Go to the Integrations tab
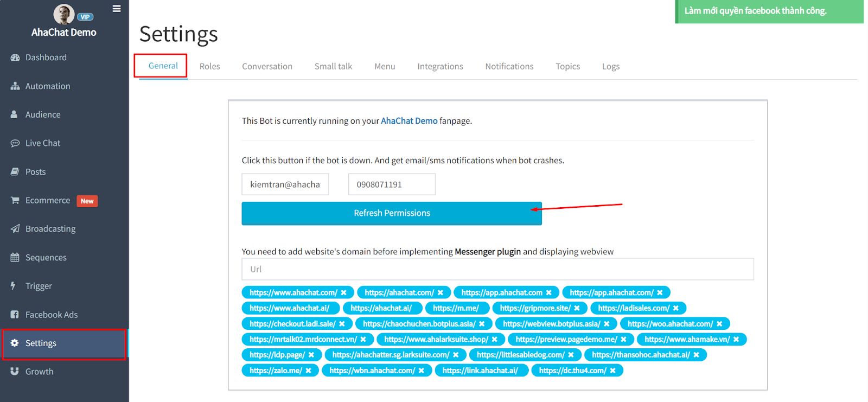868x402 pixels. click(x=441, y=66)
